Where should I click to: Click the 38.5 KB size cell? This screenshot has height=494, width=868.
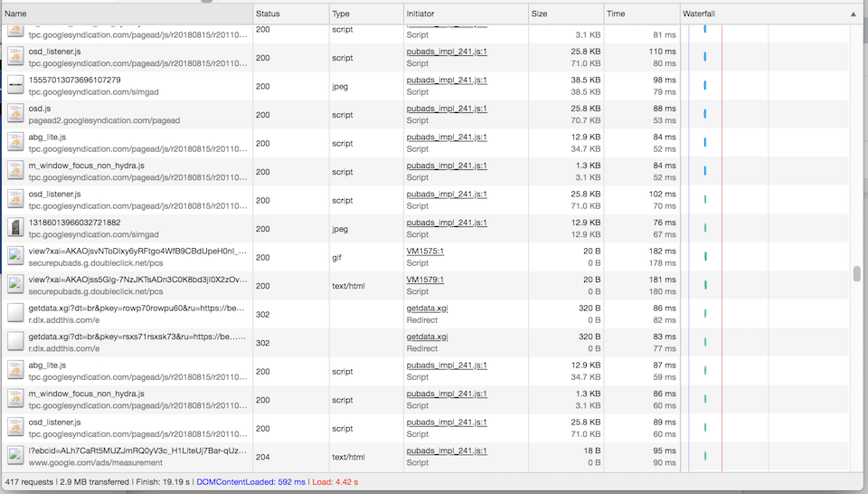[586, 80]
